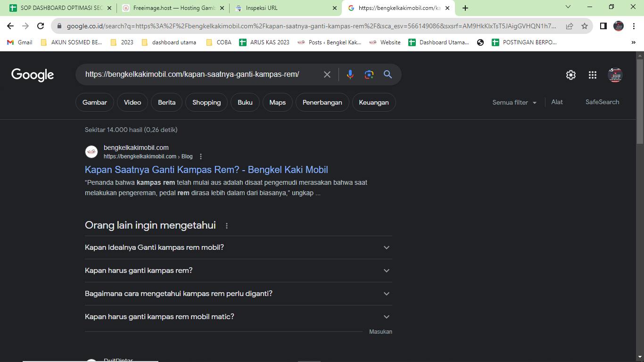Bookmark this page with the star icon
This screenshot has width=644, height=362.
coord(585,26)
